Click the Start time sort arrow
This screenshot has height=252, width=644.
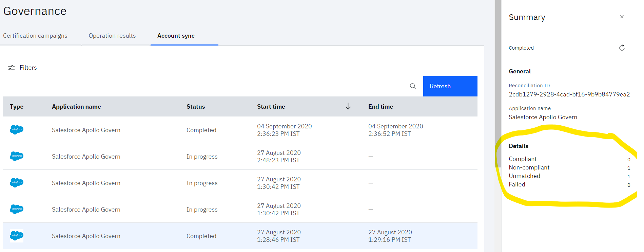click(348, 107)
